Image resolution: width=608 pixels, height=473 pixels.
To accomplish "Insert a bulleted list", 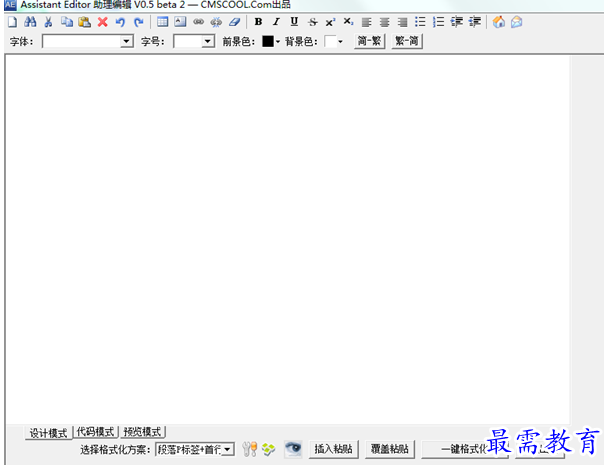I will tap(420, 22).
